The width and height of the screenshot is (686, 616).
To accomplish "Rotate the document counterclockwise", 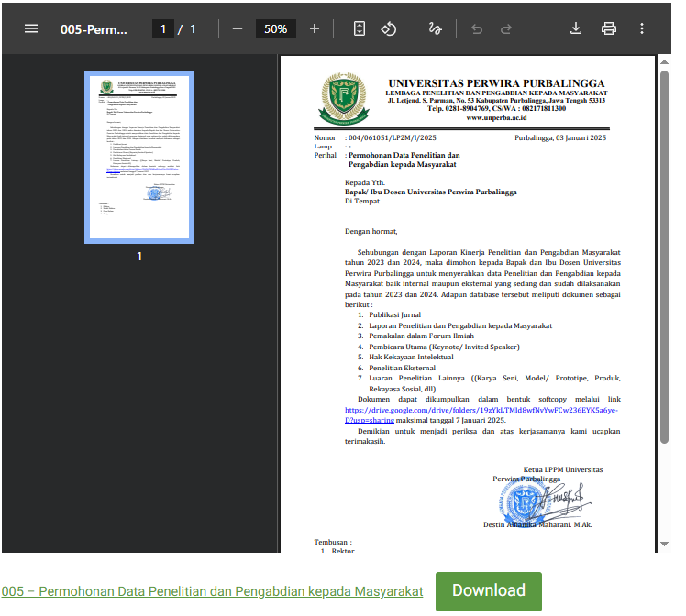I will tap(388, 28).
